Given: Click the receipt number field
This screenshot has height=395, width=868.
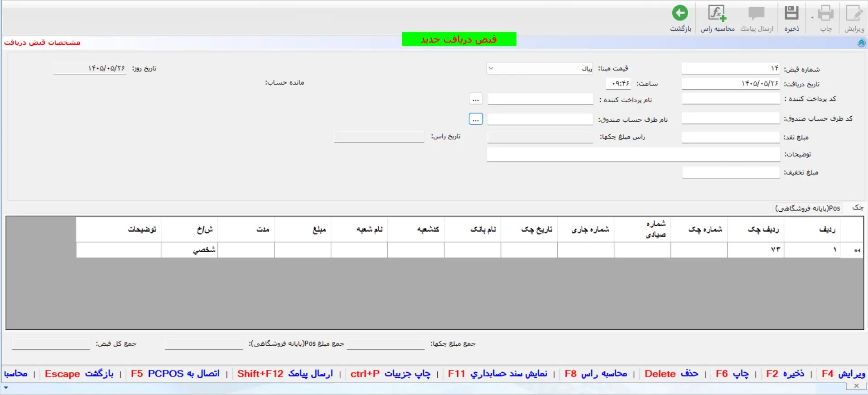Looking at the screenshot, I should click(731, 68).
